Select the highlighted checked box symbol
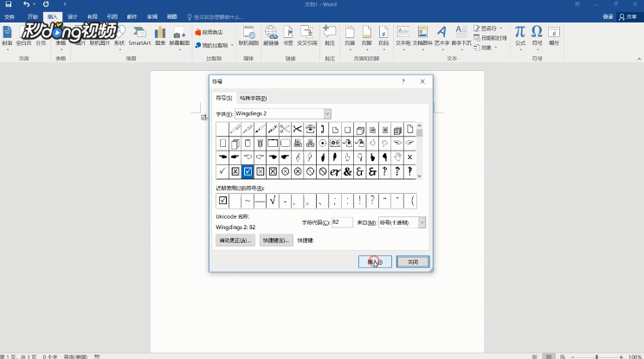644x359 pixels. 248,171
